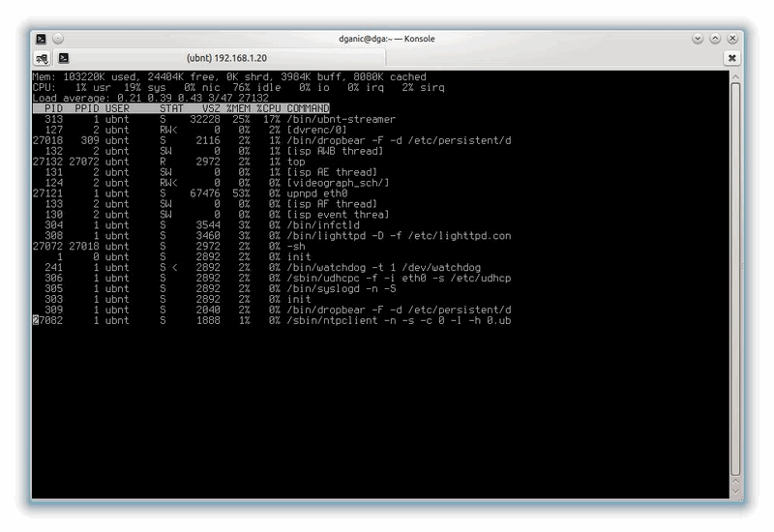Viewport: 774px width, 532px height.
Task: Click the [dvrenc/0] process text
Action: pos(317,130)
